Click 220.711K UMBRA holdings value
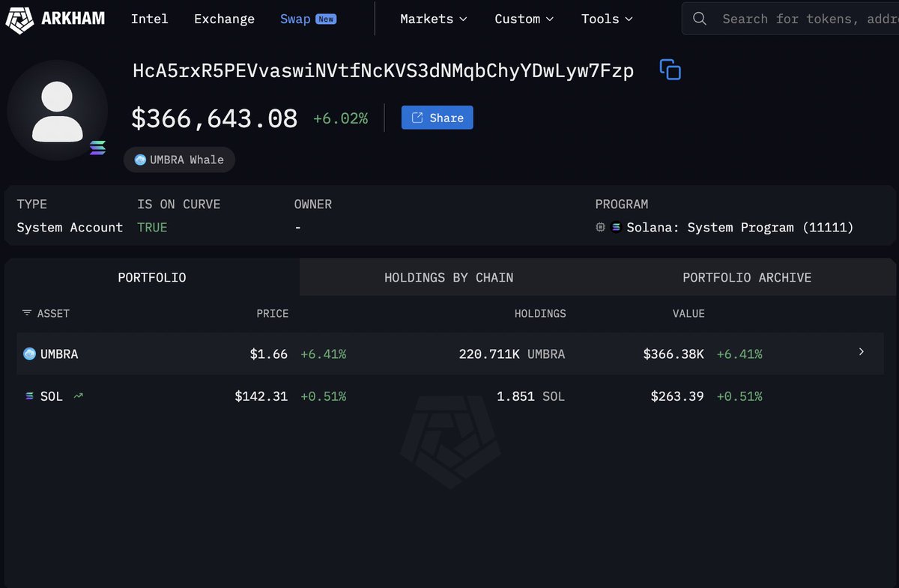 (x=512, y=354)
